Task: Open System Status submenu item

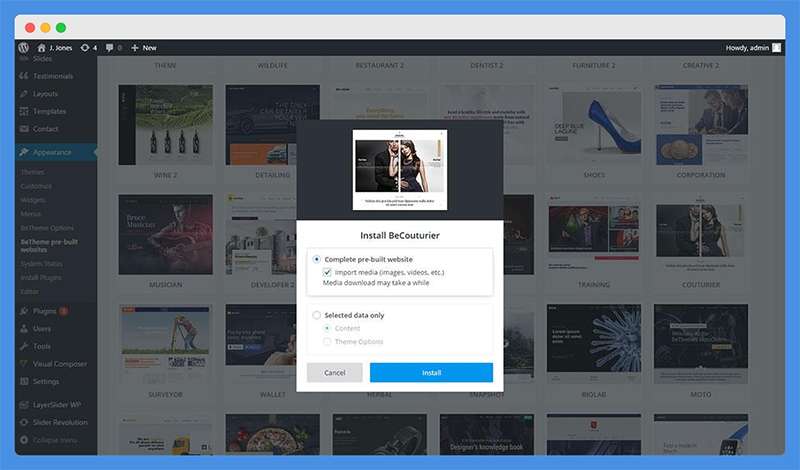Action: [x=41, y=263]
